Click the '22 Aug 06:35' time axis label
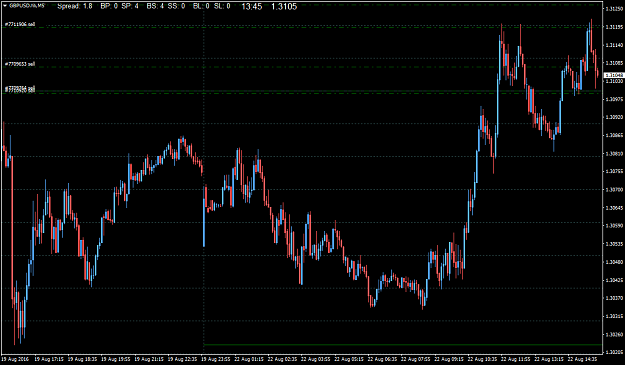 [382, 359]
